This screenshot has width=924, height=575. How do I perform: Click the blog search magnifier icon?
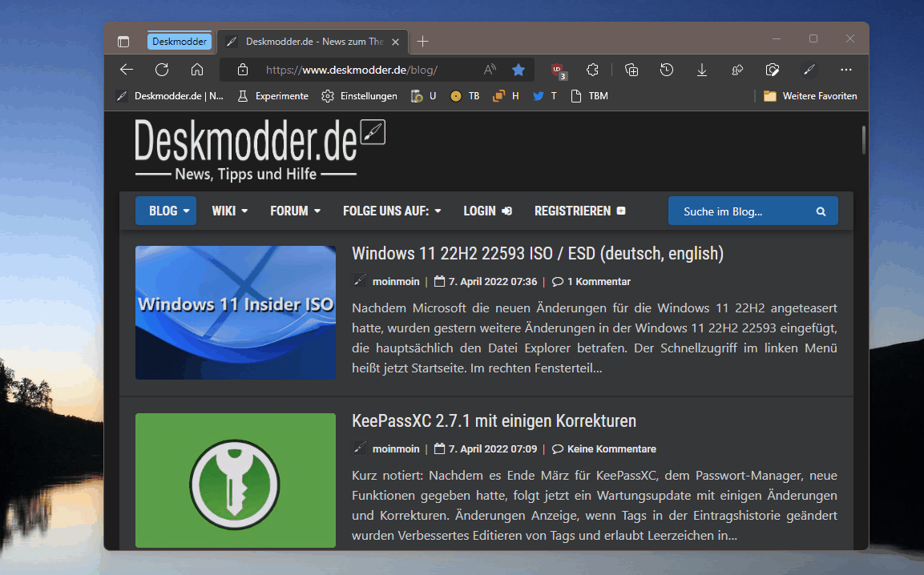coord(821,211)
